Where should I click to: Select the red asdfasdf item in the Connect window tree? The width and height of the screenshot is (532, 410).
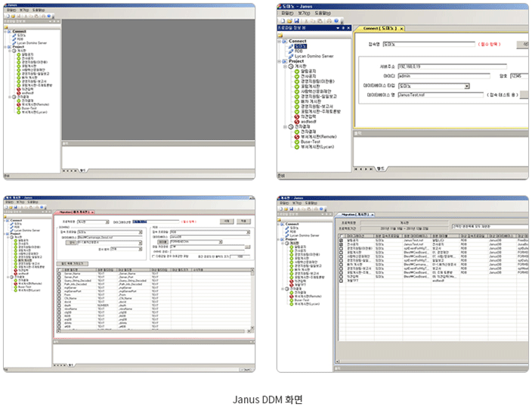308,121
